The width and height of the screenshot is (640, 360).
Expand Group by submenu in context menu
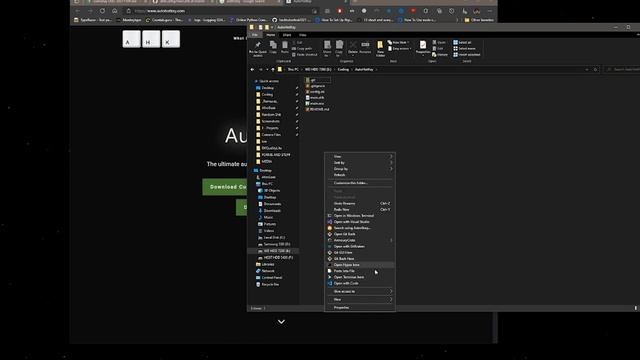(360, 169)
